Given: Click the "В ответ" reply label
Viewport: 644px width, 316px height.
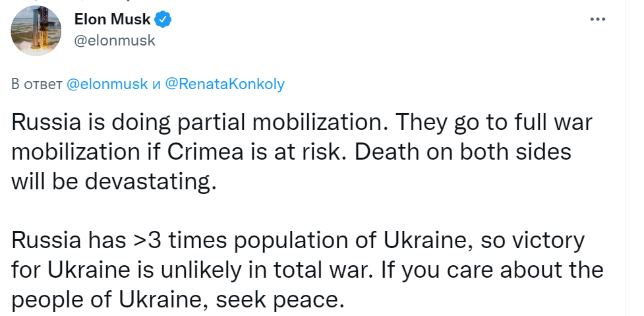Looking at the screenshot, I should click(x=38, y=85).
